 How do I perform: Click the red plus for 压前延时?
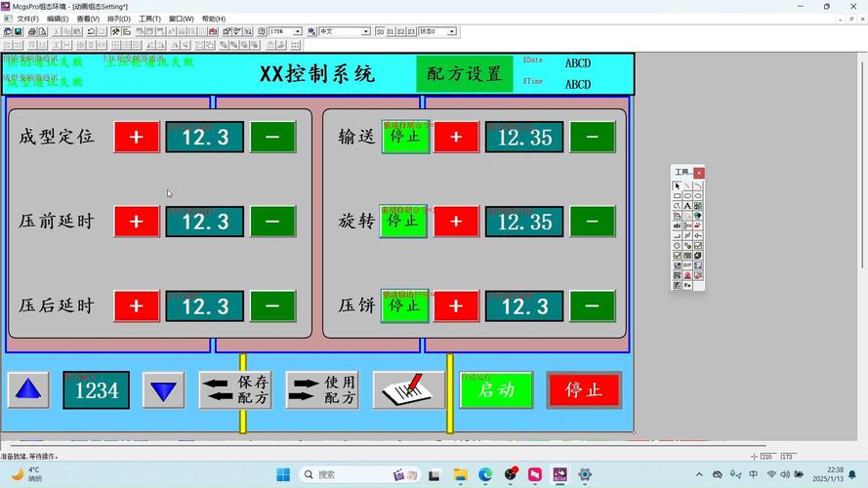coord(136,222)
